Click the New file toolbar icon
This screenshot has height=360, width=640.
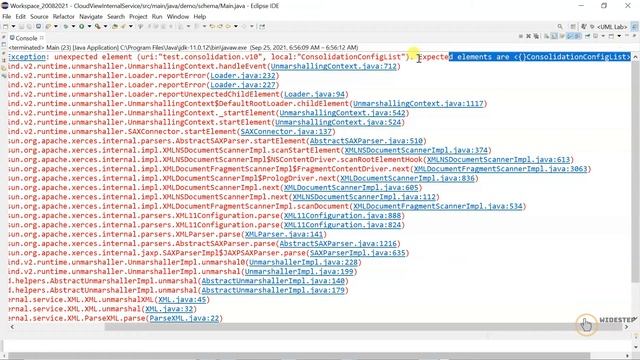pos(5,27)
